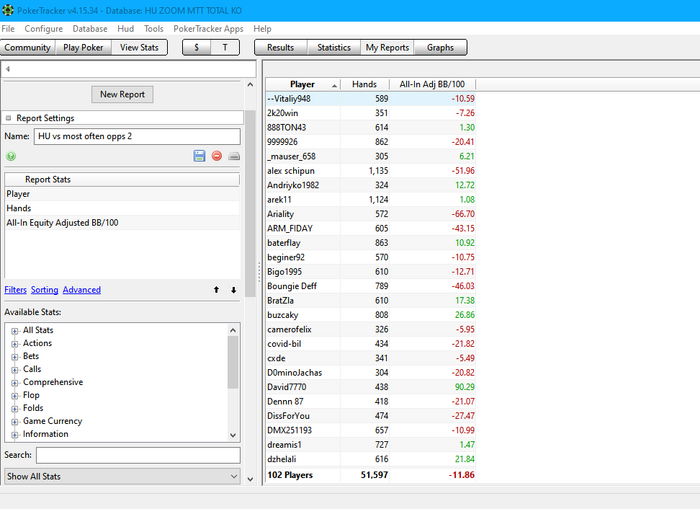Move stat up with the up arrow

(217, 290)
